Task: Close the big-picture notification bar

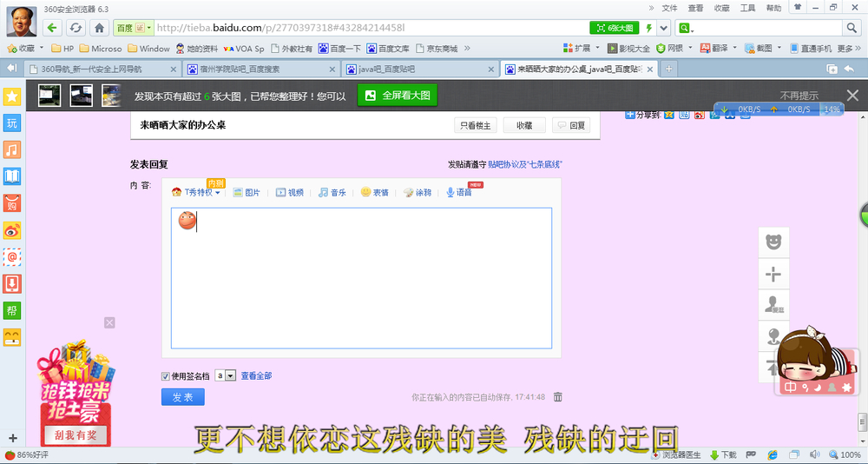Action: pyautogui.click(x=852, y=96)
